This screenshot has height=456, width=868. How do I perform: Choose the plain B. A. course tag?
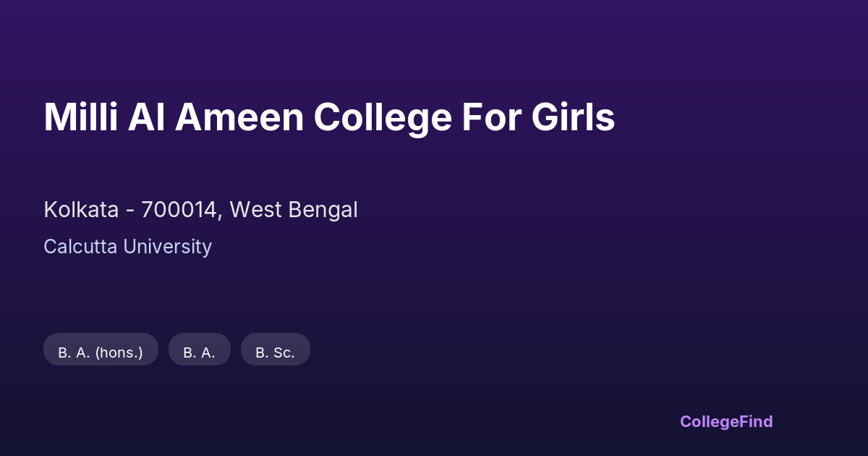click(199, 352)
